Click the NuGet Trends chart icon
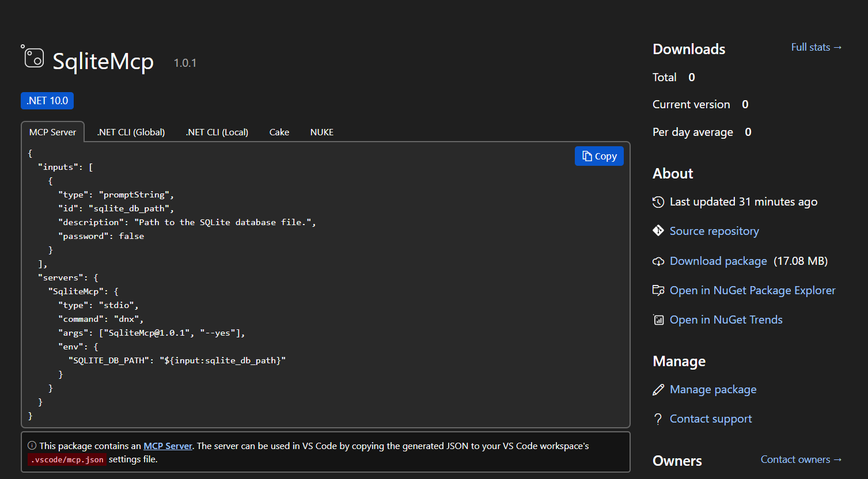 [658, 320]
